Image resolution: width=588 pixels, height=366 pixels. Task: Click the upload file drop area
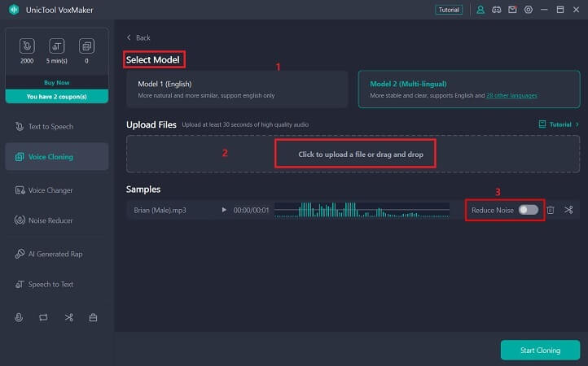[354, 154]
